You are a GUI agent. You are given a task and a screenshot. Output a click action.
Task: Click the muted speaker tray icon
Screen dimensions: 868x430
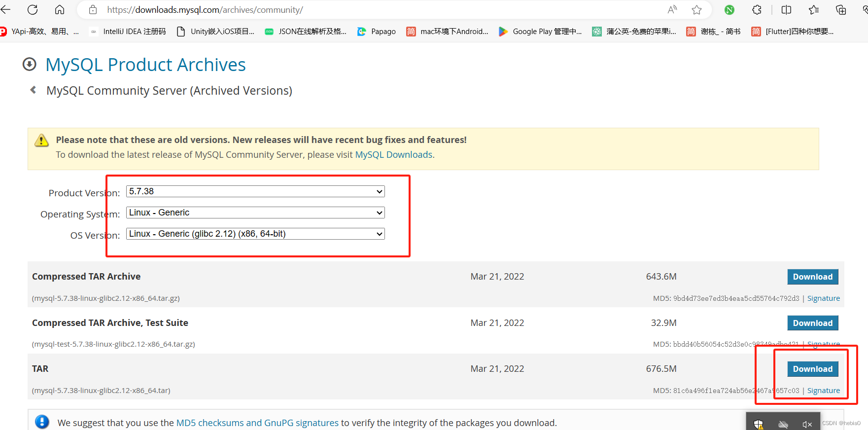tap(807, 424)
